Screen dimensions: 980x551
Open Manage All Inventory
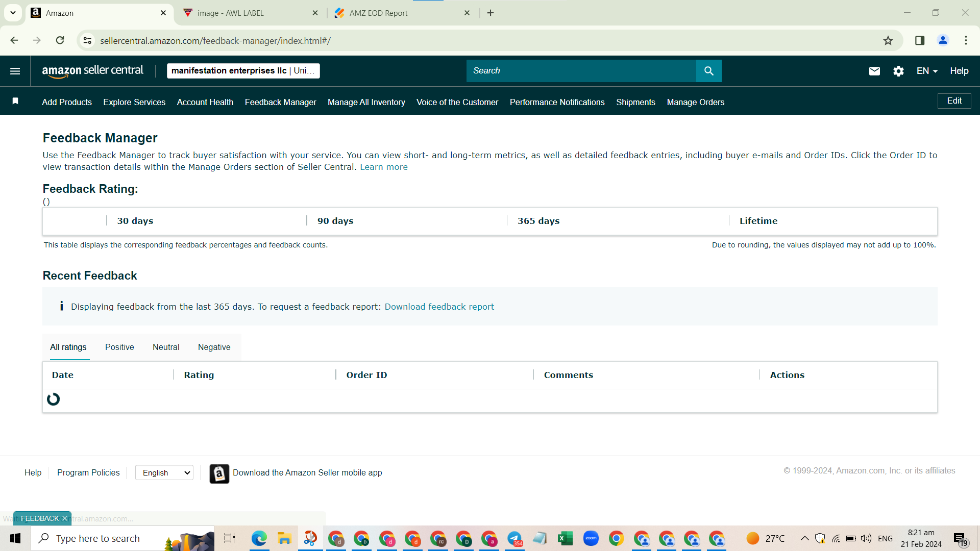click(x=366, y=103)
